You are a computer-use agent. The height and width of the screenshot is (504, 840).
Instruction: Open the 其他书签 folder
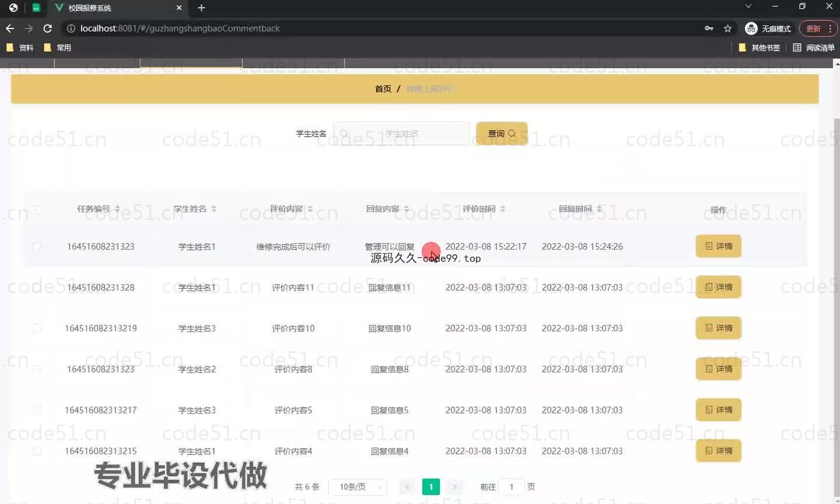click(759, 48)
